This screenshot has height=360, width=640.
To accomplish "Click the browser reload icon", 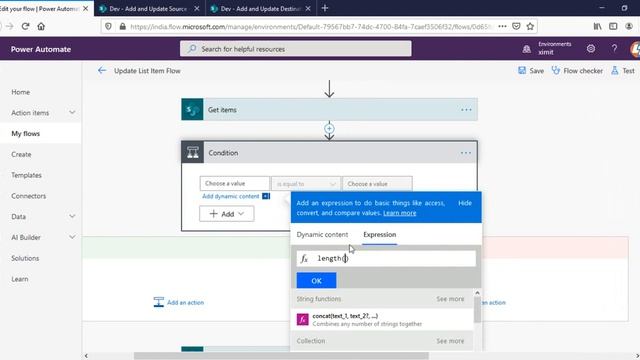I will click(25, 27).
